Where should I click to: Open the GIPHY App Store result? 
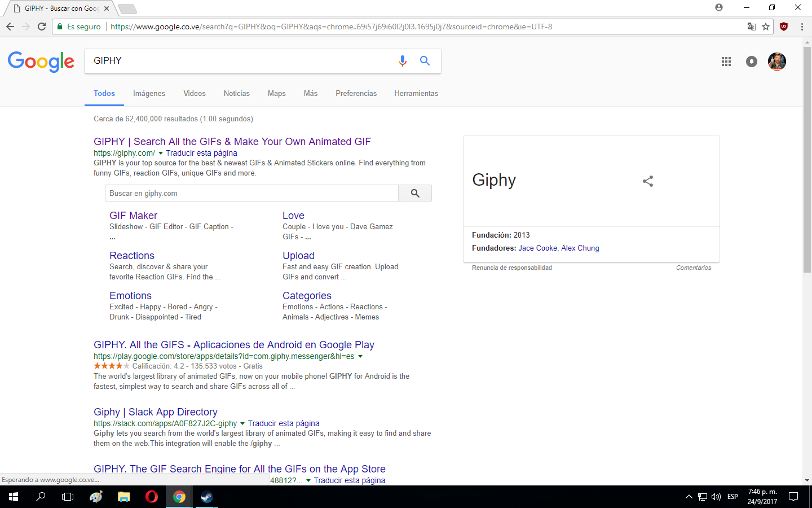pos(240,469)
